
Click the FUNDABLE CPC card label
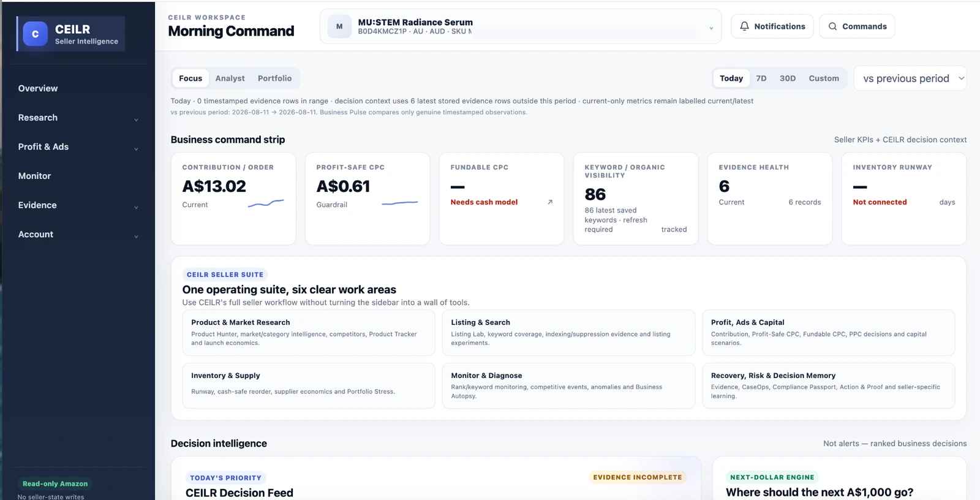tap(479, 167)
